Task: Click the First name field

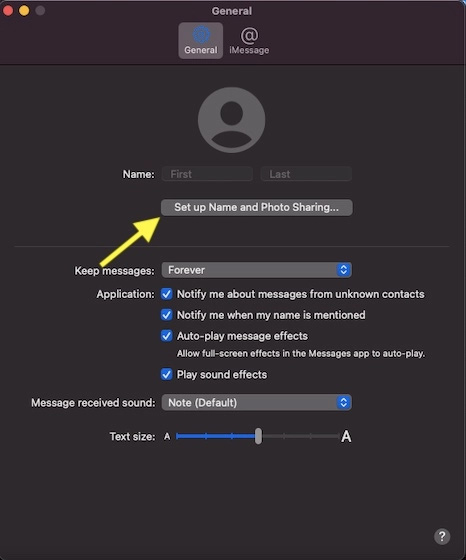Action: (x=207, y=174)
